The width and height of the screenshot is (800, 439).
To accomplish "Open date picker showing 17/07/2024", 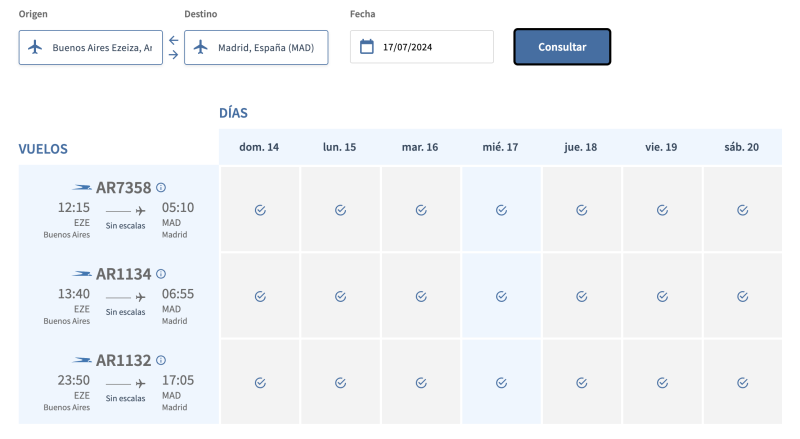I will coord(432,47).
